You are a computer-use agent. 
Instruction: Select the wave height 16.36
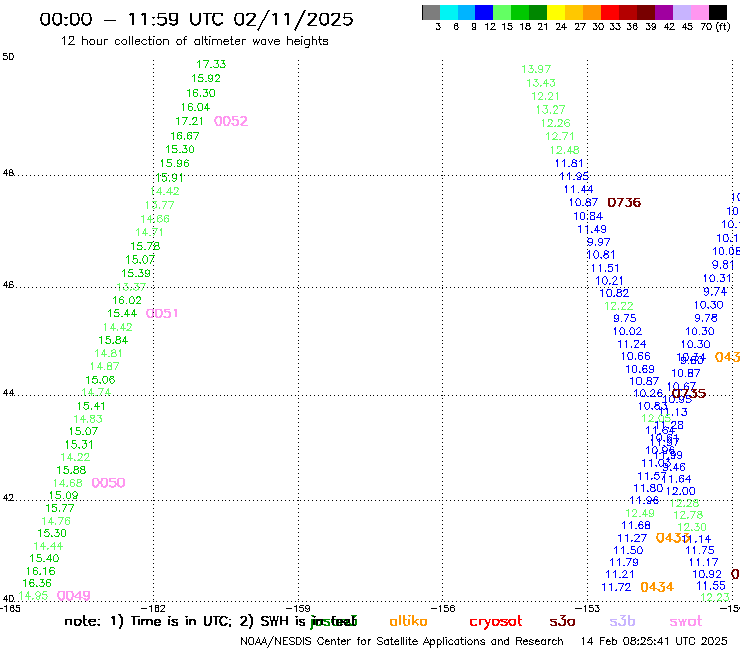(x=37, y=583)
